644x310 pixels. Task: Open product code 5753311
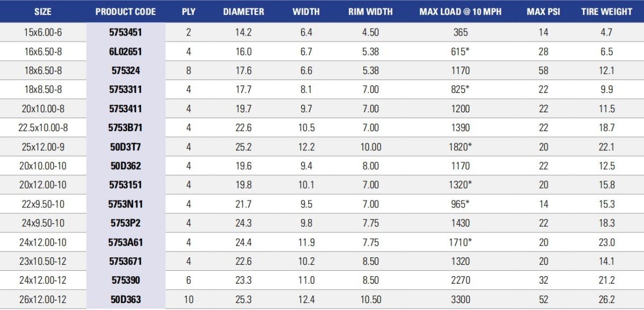point(126,90)
